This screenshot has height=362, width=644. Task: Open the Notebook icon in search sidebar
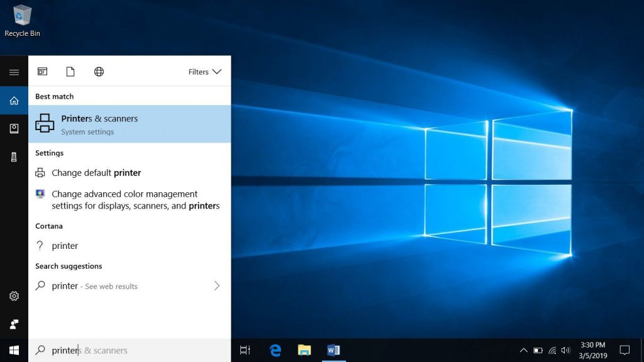click(x=14, y=128)
